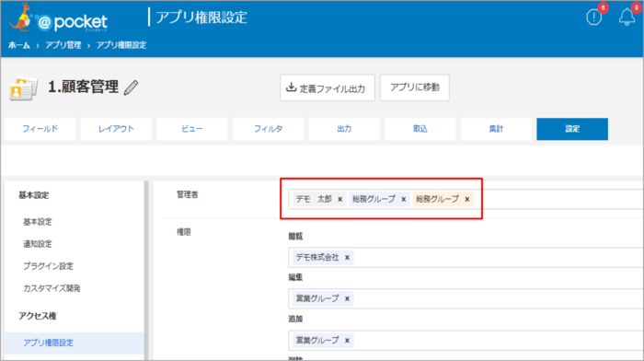
Task: Select the 取込 tab
Action: pyautogui.click(x=420, y=129)
